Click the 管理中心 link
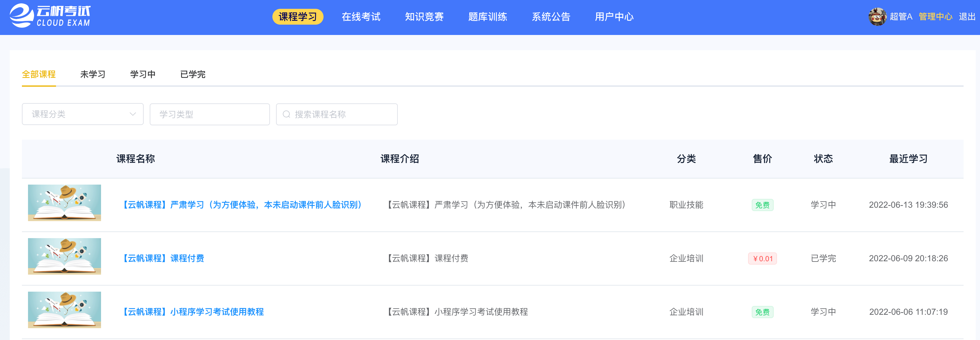 pos(935,17)
